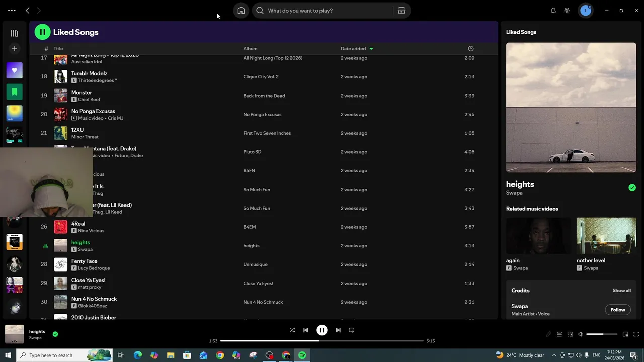Seek along the song progress bar
The height and width of the screenshot is (362, 644).
[322, 341]
